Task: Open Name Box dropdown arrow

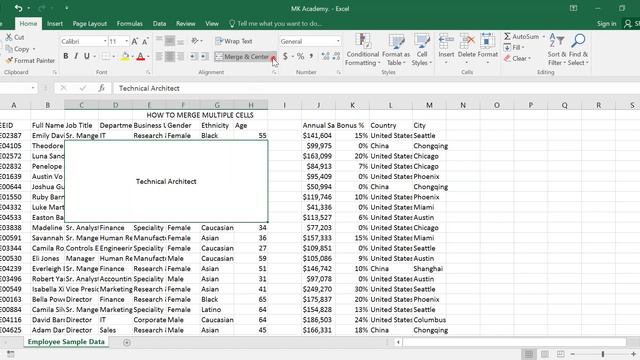Action: click(33, 88)
